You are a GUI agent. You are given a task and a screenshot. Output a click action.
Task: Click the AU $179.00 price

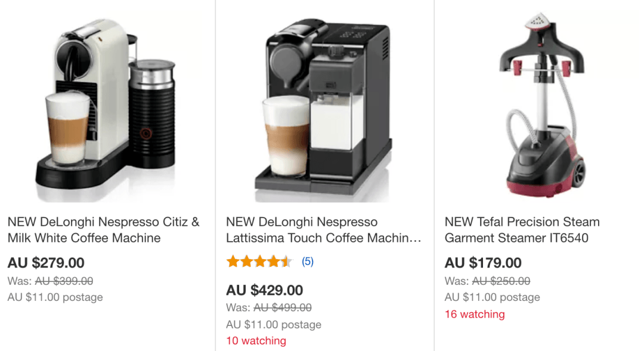coord(483,263)
